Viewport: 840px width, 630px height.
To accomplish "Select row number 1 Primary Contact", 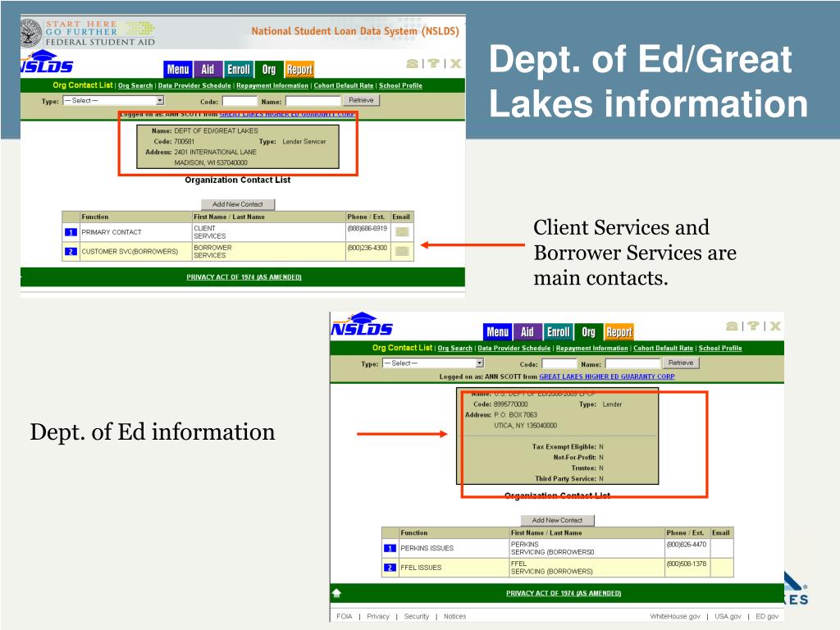I will (71, 232).
